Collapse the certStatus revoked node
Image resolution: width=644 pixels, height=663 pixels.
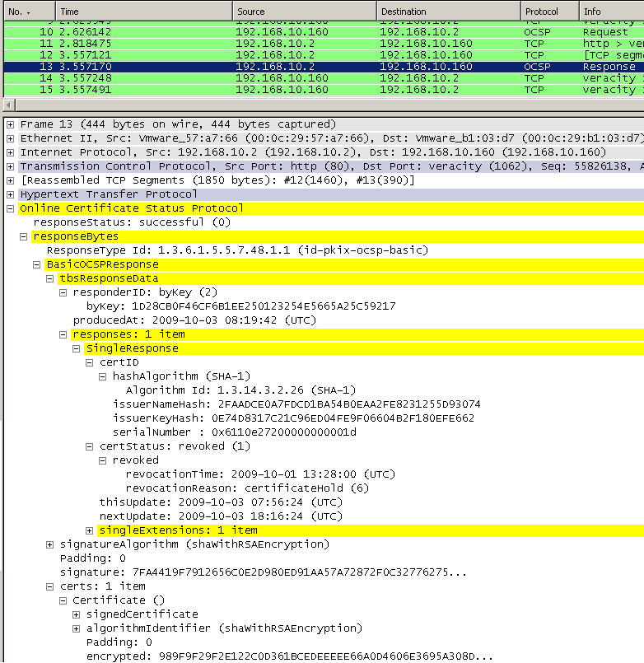90,446
